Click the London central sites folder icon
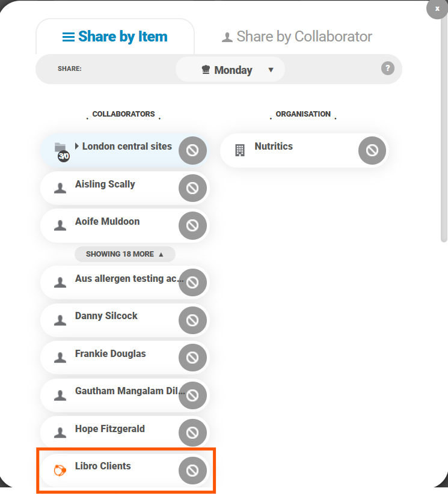 point(60,148)
